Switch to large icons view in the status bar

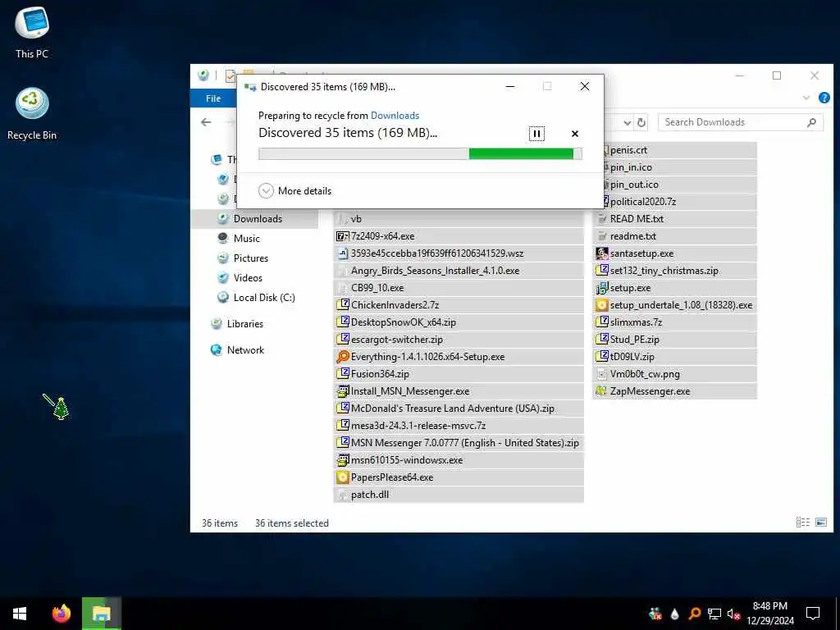point(820,523)
